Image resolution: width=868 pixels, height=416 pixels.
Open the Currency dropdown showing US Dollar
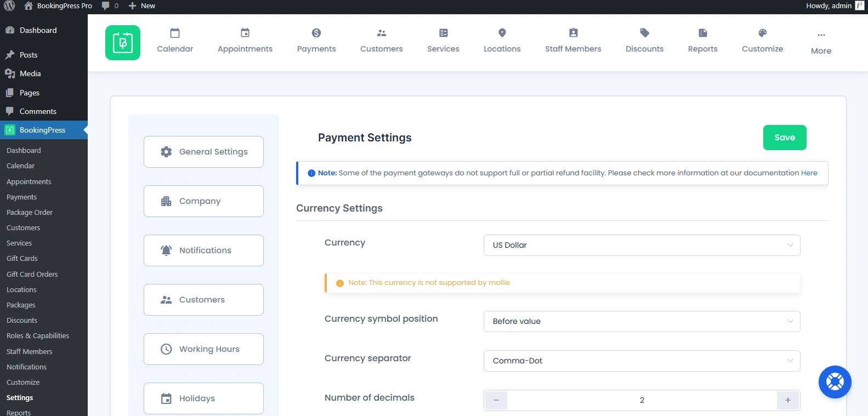pyautogui.click(x=642, y=245)
